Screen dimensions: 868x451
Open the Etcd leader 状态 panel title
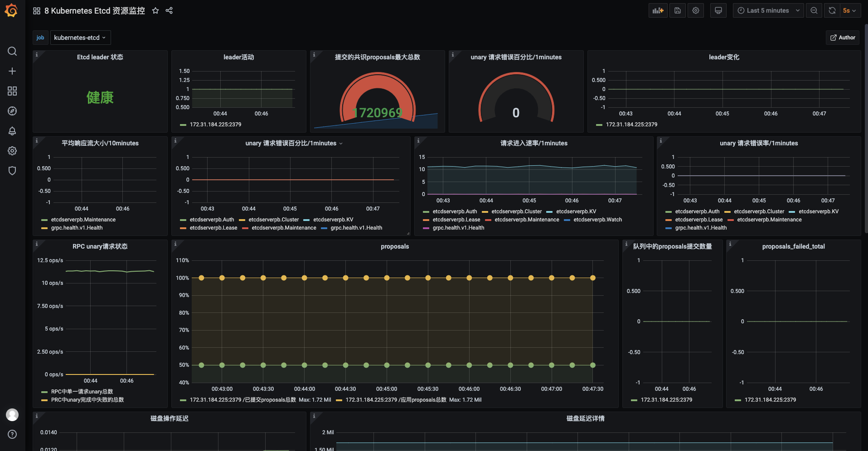point(100,57)
